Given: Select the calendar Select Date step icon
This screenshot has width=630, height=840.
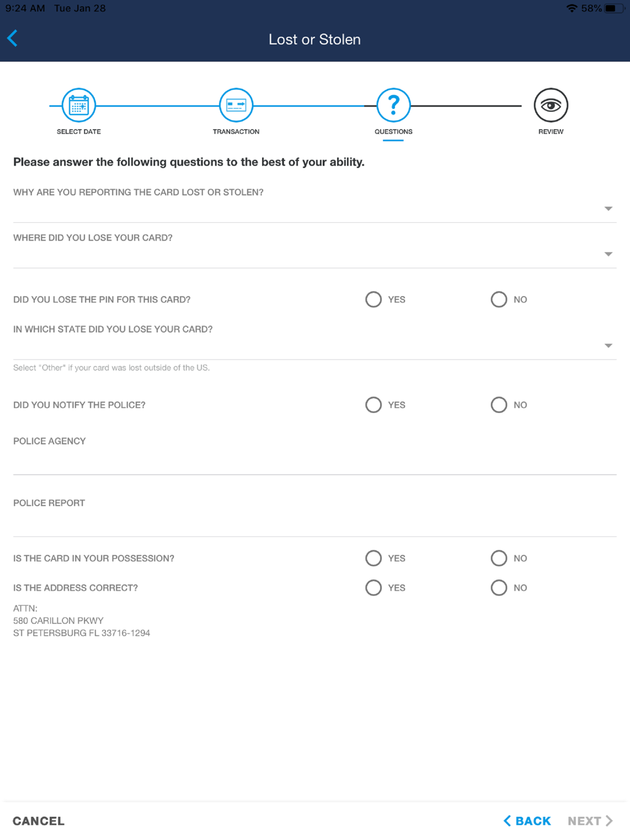Looking at the screenshot, I should [x=79, y=105].
